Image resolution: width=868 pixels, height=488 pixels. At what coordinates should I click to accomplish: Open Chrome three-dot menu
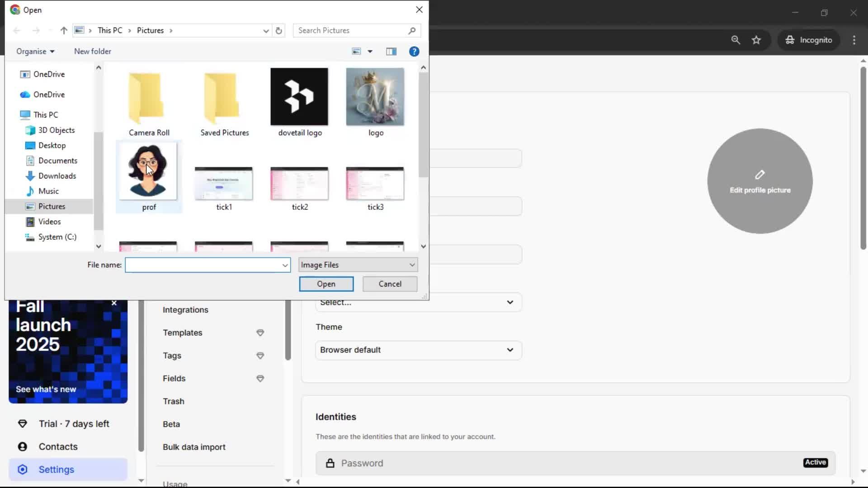coord(854,40)
